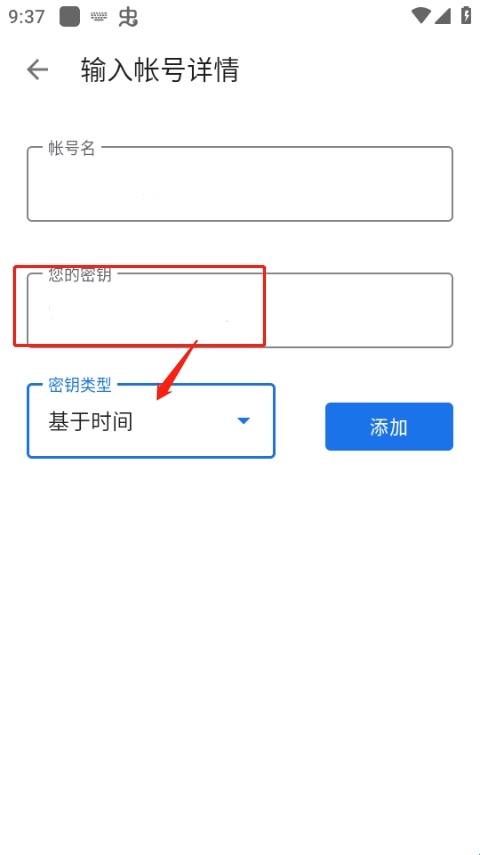
Task: Click the red highlight rectangle border
Action: 140,267
